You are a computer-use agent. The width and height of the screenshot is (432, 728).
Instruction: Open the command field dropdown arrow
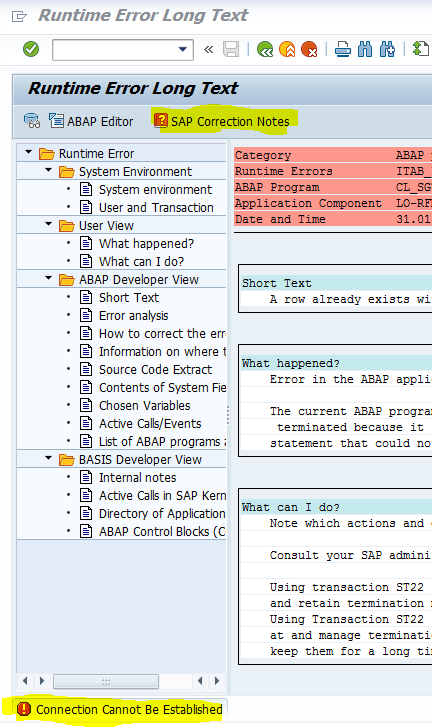click(183, 49)
